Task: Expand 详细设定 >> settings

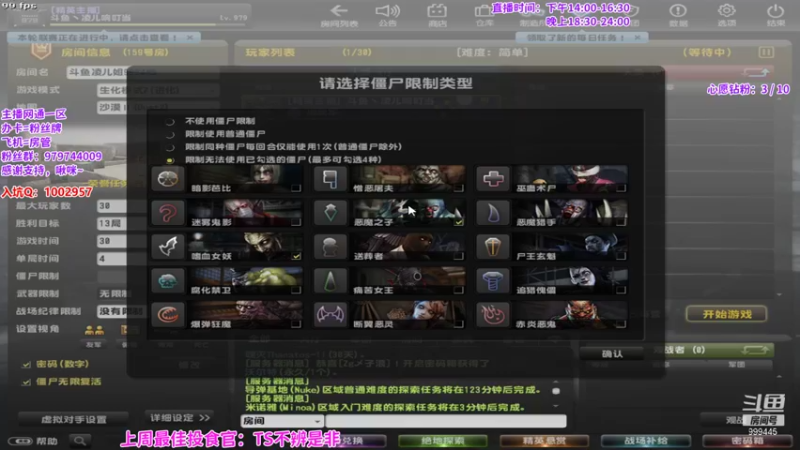Action: (x=180, y=418)
